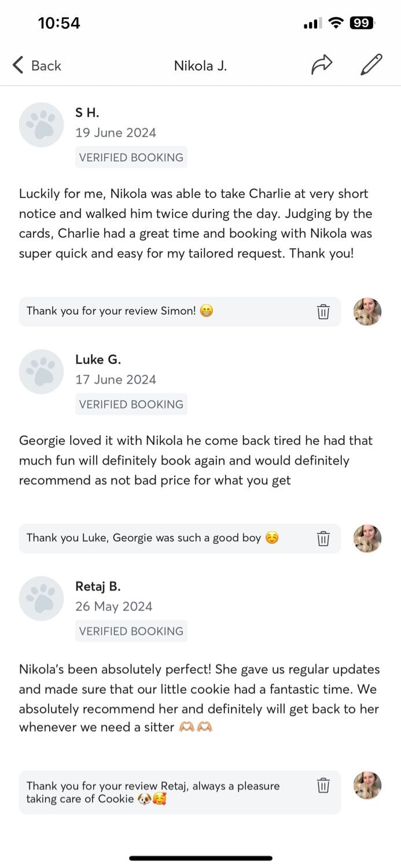This screenshot has width=401, height=868.
Task: Open sitter photo beside Retaj reply
Action: (367, 786)
